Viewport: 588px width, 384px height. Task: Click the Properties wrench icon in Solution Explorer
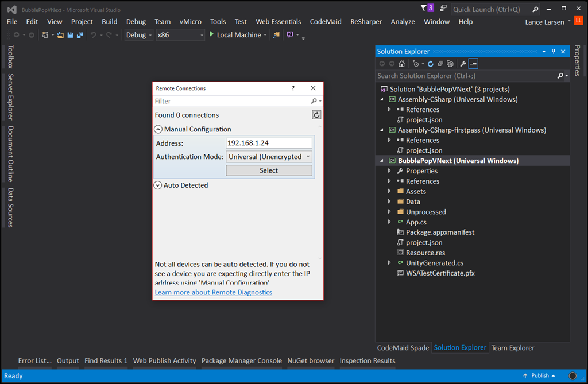tap(463, 64)
